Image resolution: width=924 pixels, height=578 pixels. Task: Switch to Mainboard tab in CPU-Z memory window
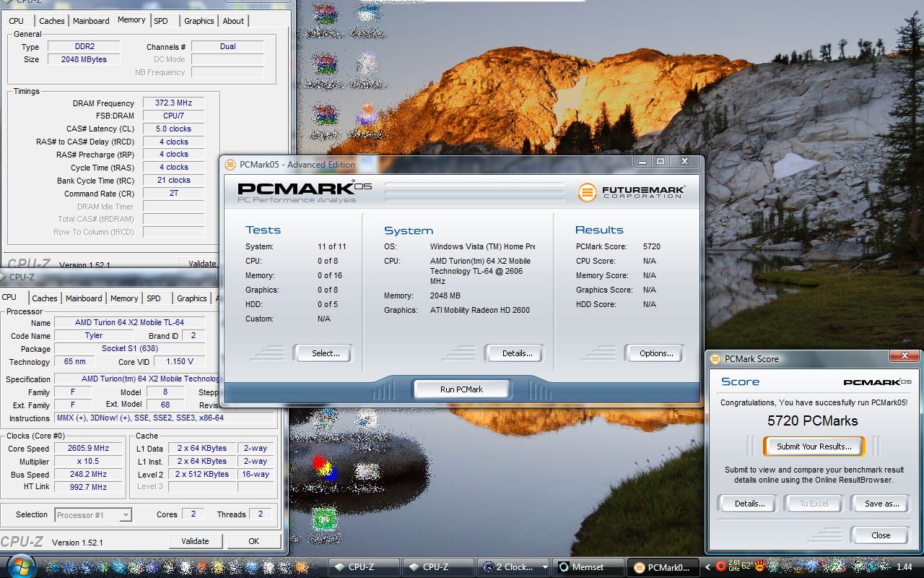point(91,21)
